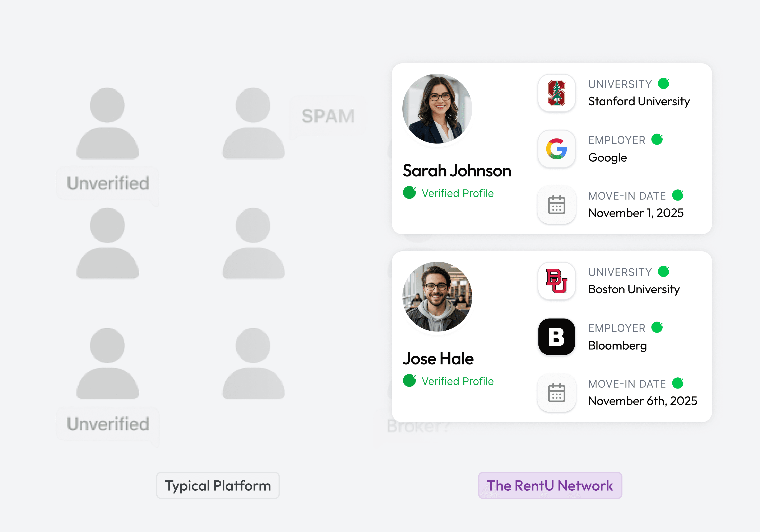Click green checkmark next to Stanford's UNIVERSITY label
The height and width of the screenshot is (532, 760).
(x=663, y=83)
